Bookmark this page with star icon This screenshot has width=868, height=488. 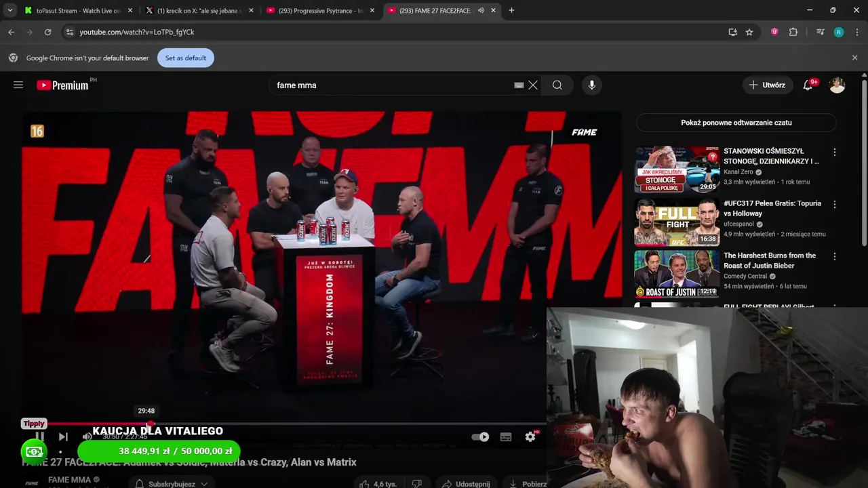coord(749,32)
